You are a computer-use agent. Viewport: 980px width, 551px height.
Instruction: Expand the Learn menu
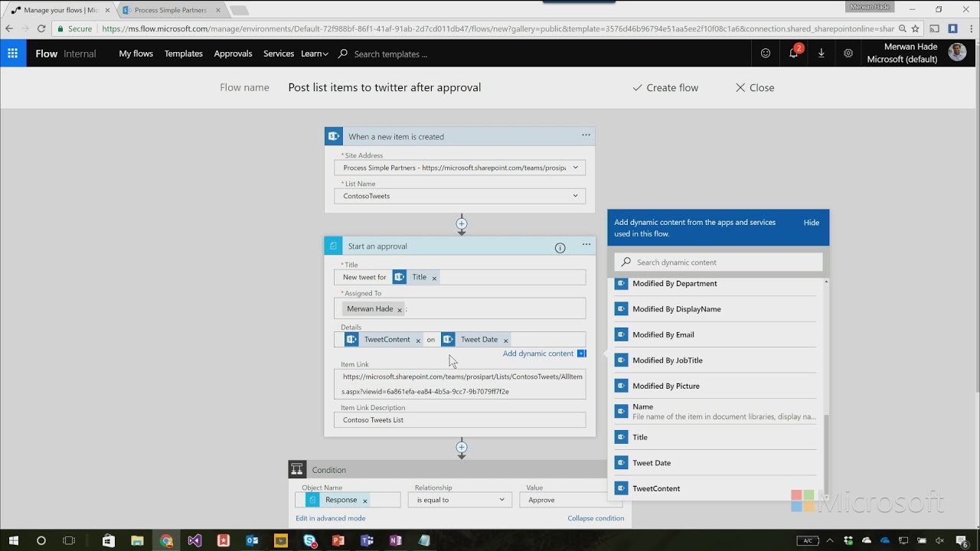coord(315,54)
